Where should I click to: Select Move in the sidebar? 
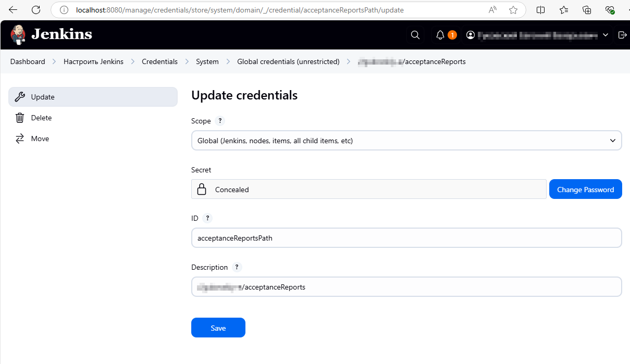(40, 139)
